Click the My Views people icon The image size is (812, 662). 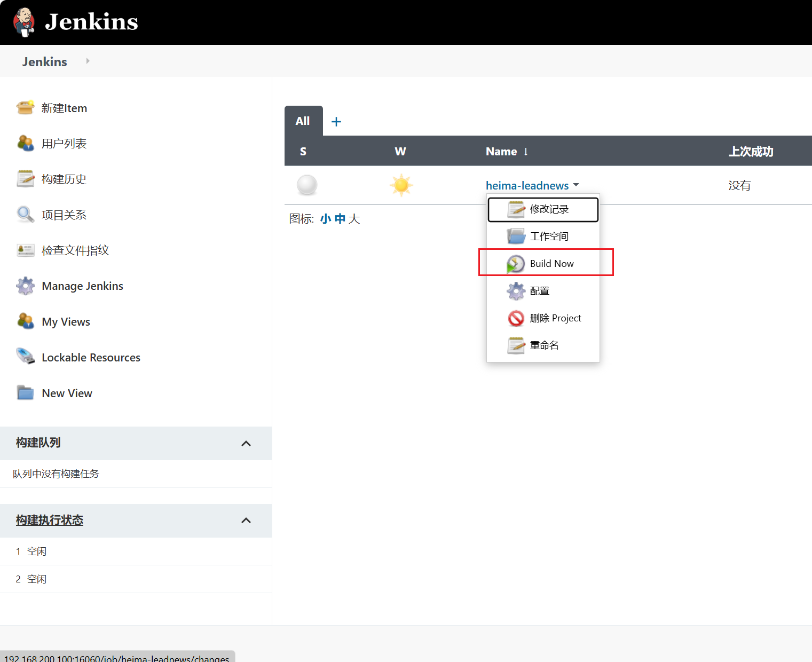click(25, 321)
